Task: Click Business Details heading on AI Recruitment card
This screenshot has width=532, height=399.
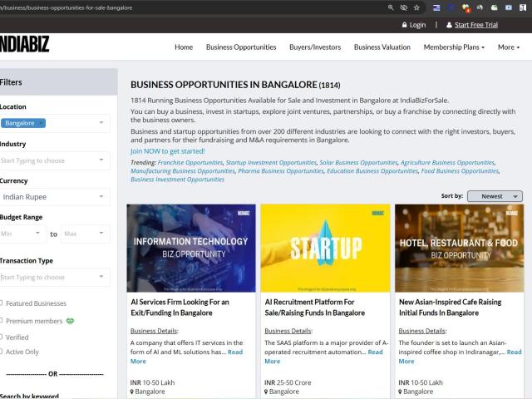Action: 288,331
